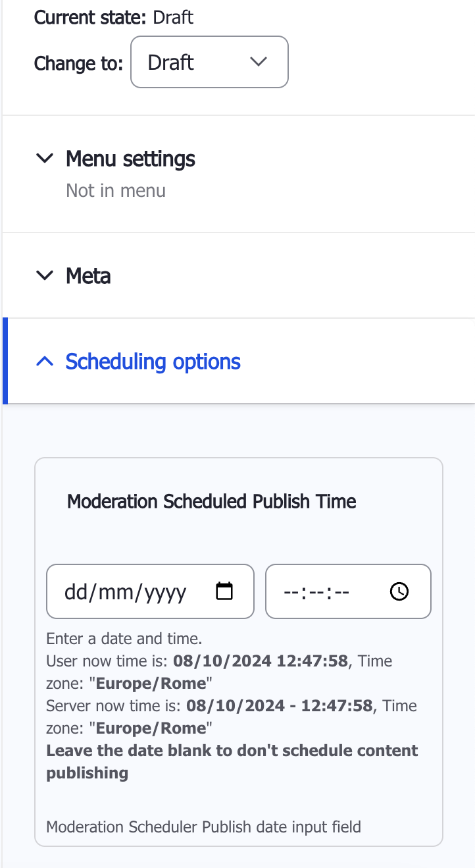Click the downward chevron beside Meta
475x868 pixels.
point(45,276)
